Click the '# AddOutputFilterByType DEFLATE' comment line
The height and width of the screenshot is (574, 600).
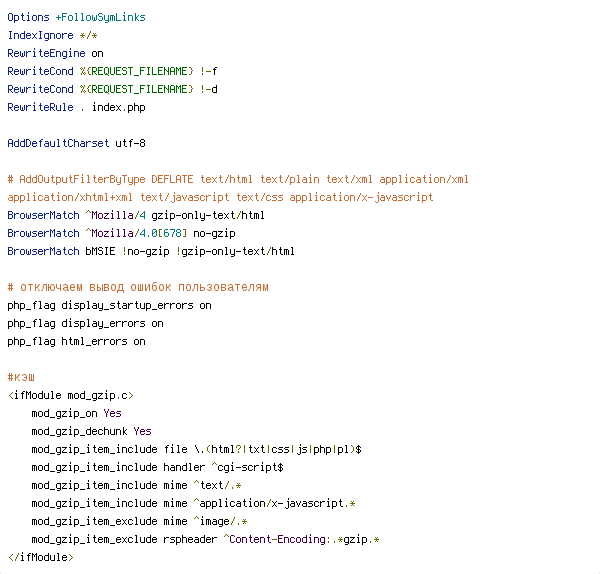(238, 179)
